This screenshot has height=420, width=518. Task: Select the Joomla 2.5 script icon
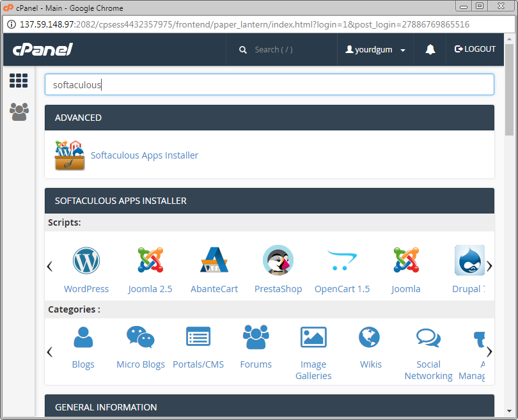coord(150,260)
